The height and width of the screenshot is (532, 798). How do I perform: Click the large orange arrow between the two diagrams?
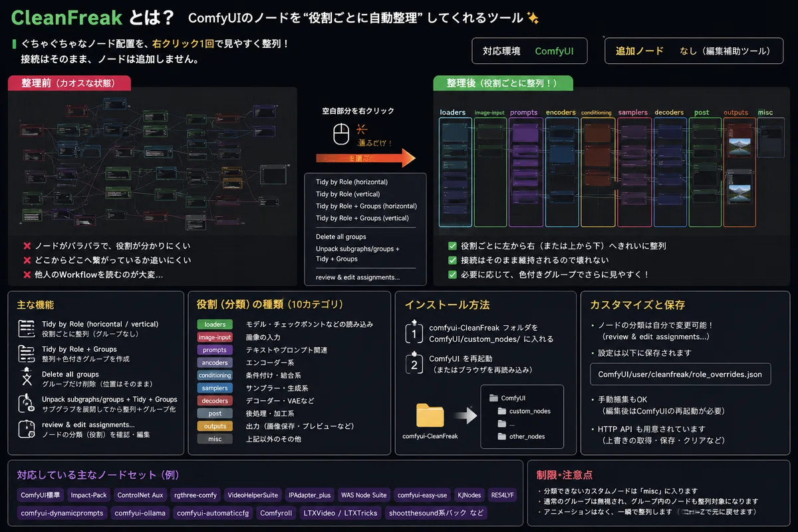[364, 158]
